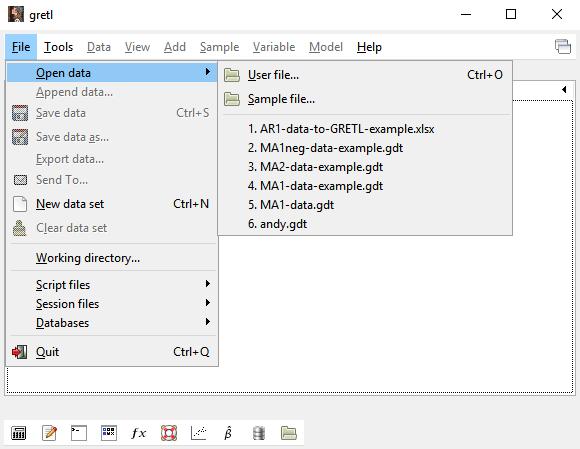Expand the Databases submenu

208,321
